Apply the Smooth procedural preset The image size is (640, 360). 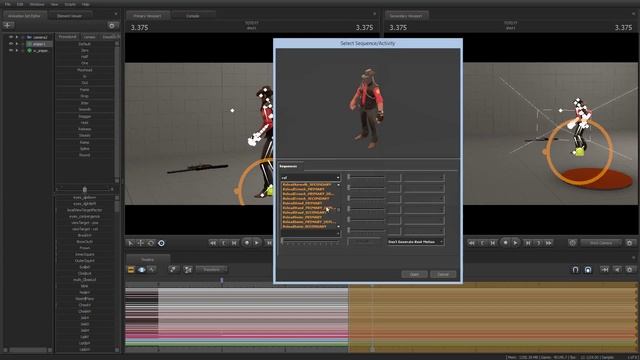84,109
